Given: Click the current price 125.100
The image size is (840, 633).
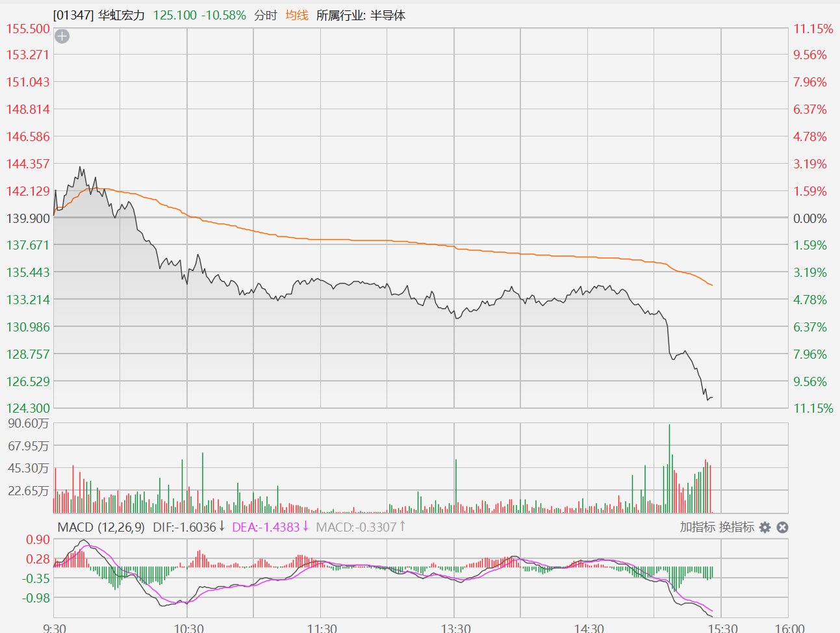Looking at the screenshot, I should [x=175, y=15].
